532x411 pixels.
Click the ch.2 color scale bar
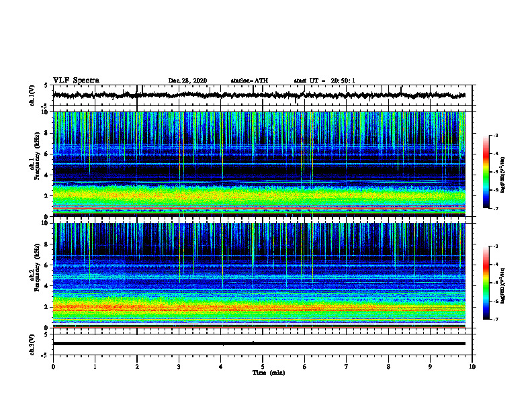(486, 283)
